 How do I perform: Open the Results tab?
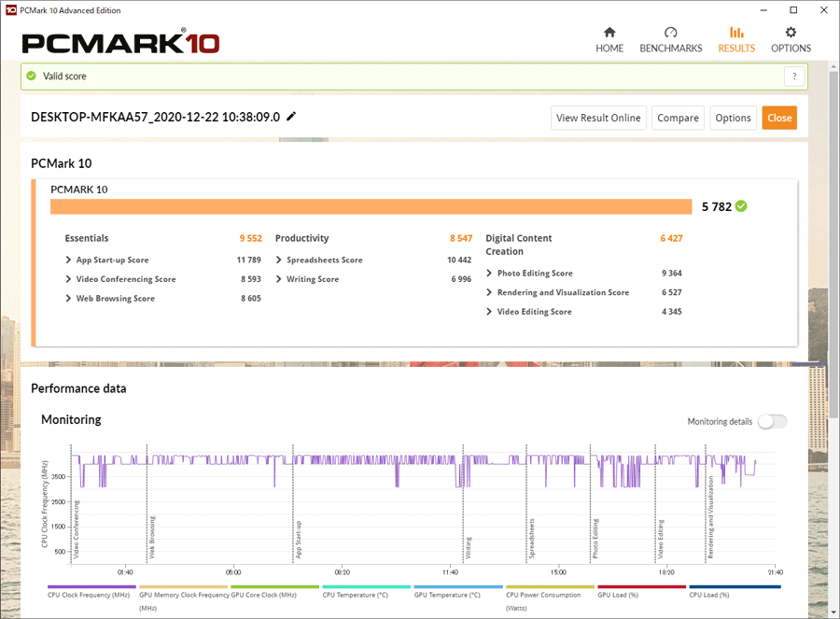[x=736, y=40]
